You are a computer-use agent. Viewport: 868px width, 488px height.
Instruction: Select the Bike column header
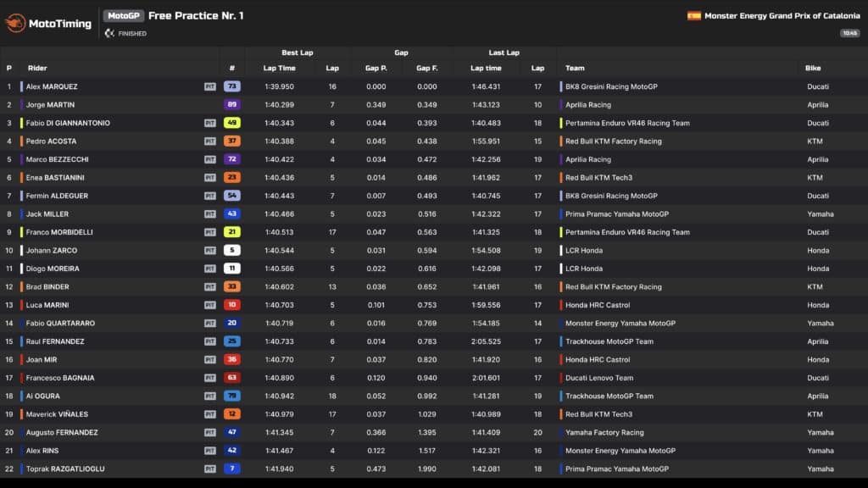pos(813,68)
